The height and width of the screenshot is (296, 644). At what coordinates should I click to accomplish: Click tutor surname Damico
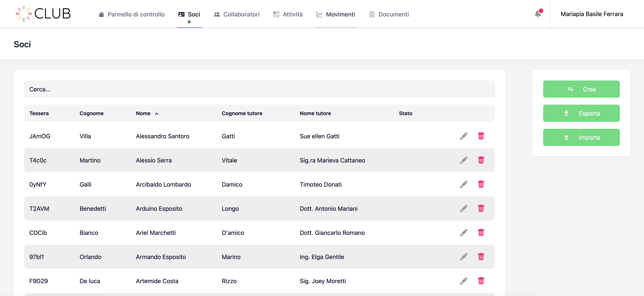point(232,184)
